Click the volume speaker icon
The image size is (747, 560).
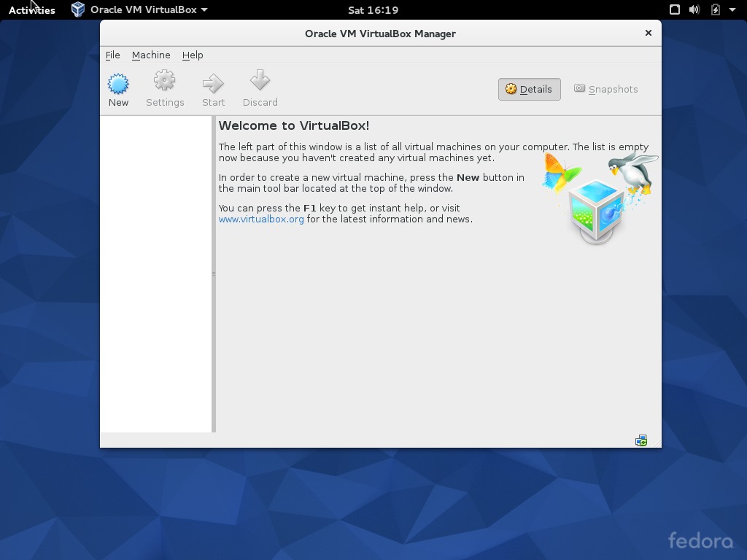coord(692,9)
